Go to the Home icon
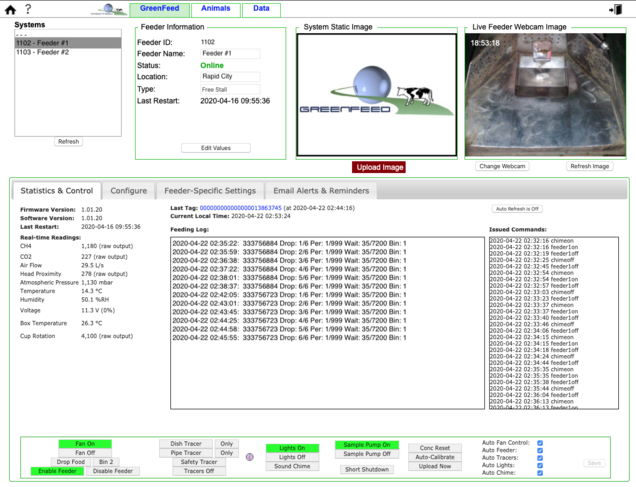The width and height of the screenshot is (636, 487). click(x=10, y=9)
